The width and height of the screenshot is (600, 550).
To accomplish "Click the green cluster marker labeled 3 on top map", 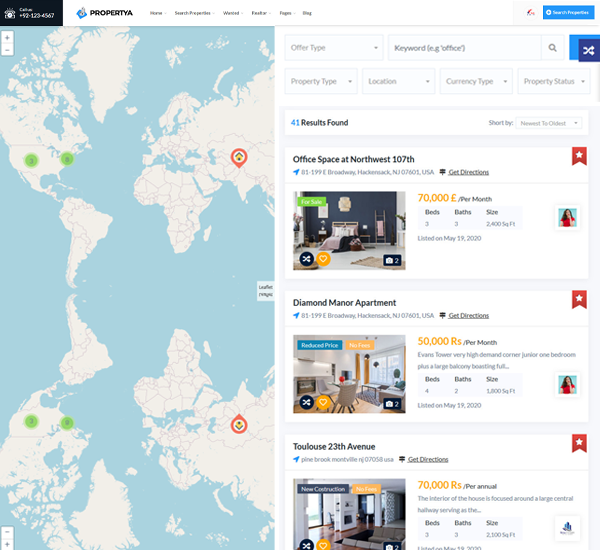I will pos(31,160).
